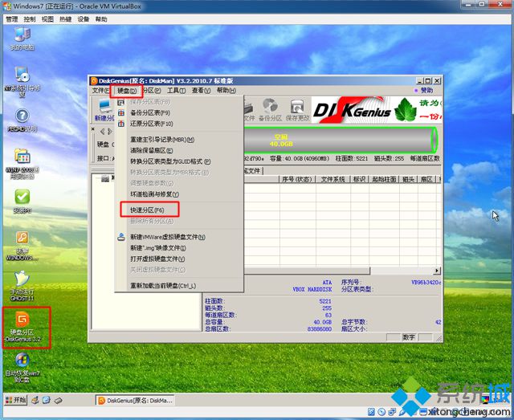Screen dimensions: 514x420
Task: Click VirtualBox optical disk status icon
Action: click(x=381, y=412)
